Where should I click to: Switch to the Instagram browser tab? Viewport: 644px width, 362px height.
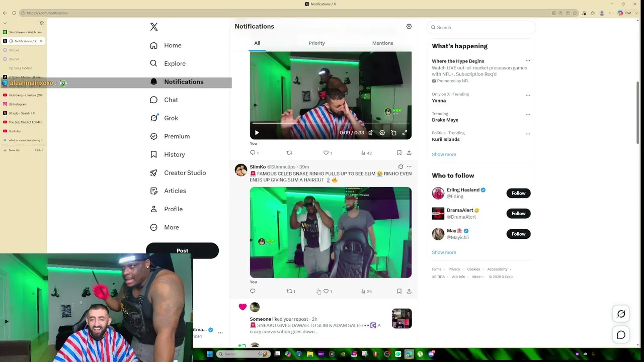tap(24, 104)
